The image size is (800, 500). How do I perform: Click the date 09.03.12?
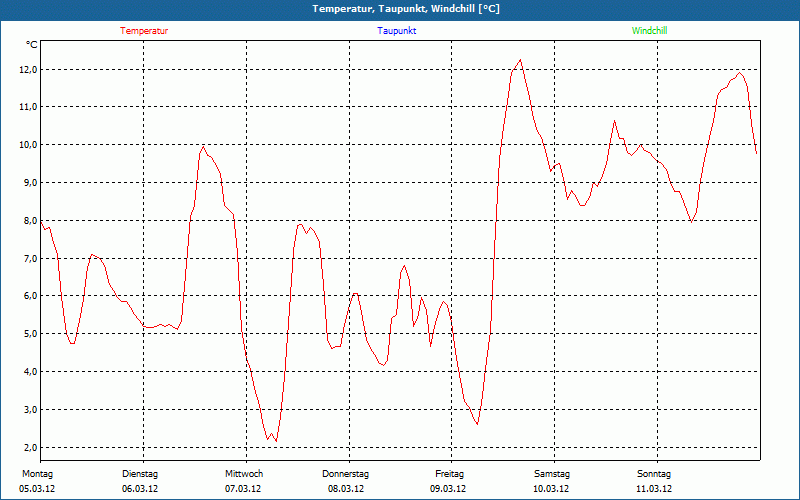[x=448, y=489]
